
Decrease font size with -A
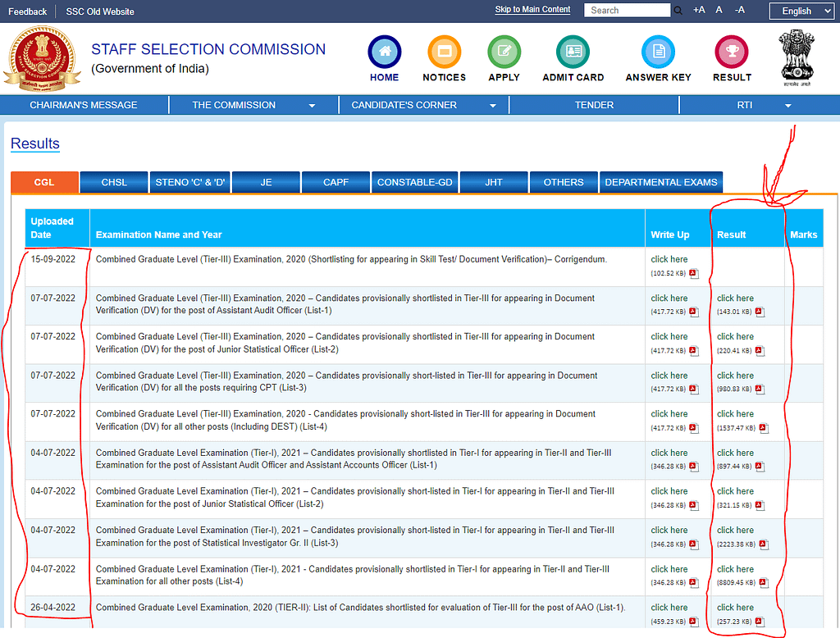coord(740,10)
